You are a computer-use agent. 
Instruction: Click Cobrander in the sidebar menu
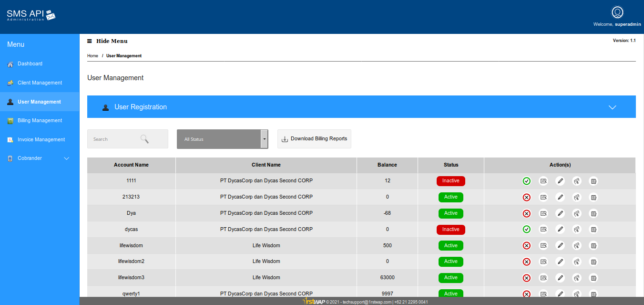40,158
